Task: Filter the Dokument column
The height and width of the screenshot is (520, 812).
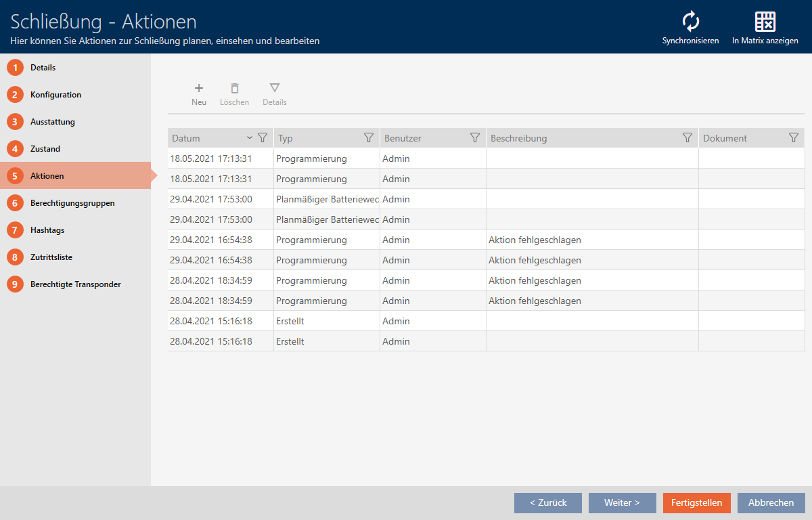Action: [794, 137]
